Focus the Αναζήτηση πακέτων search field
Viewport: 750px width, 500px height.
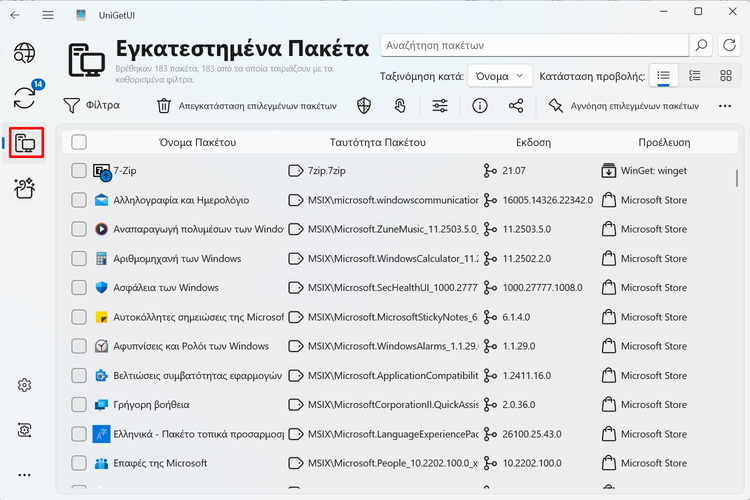coord(534,45)
